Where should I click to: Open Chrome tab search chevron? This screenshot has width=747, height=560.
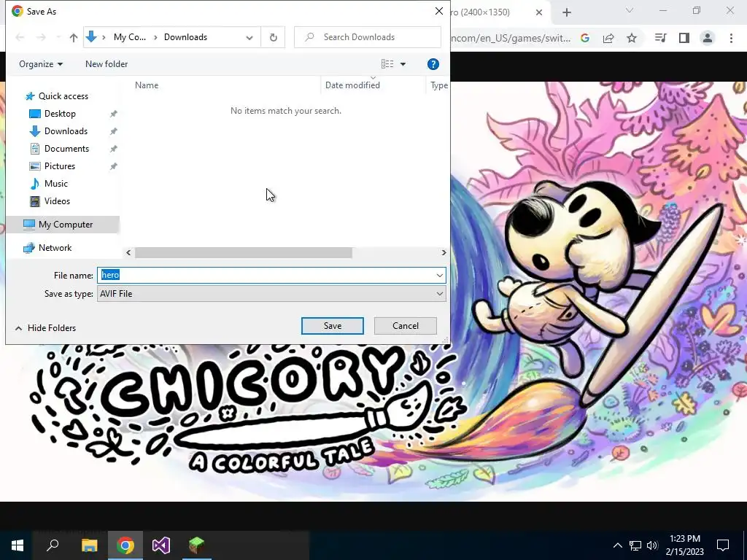pyautogui.click(x=630, y=10)
